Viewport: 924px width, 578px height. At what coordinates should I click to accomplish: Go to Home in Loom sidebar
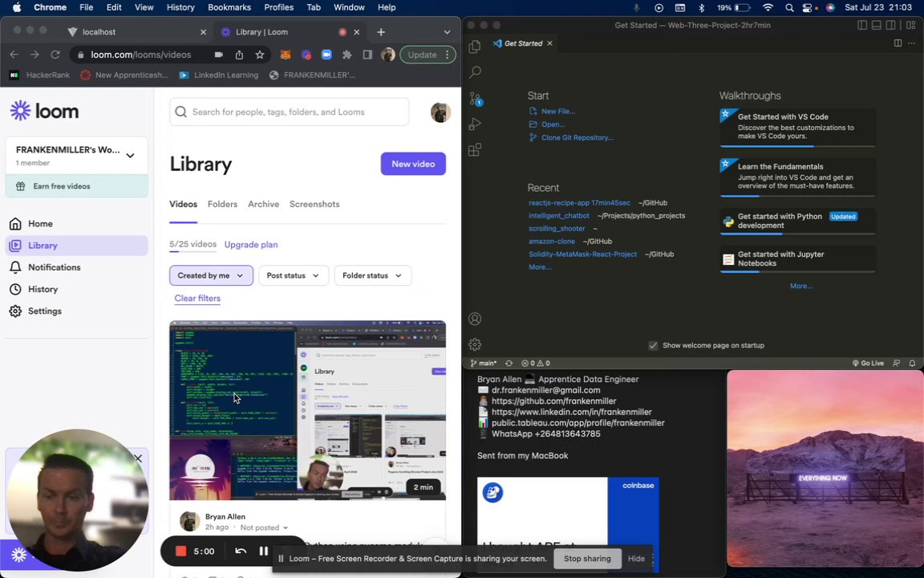click(x=77, y=223)
